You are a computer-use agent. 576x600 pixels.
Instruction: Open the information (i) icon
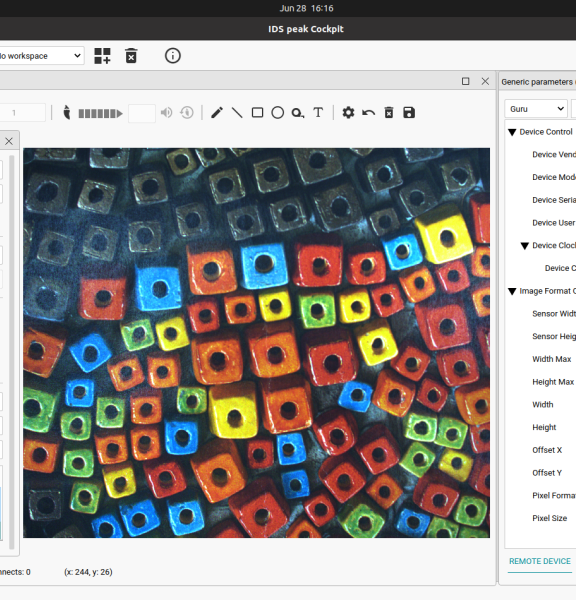173,56
